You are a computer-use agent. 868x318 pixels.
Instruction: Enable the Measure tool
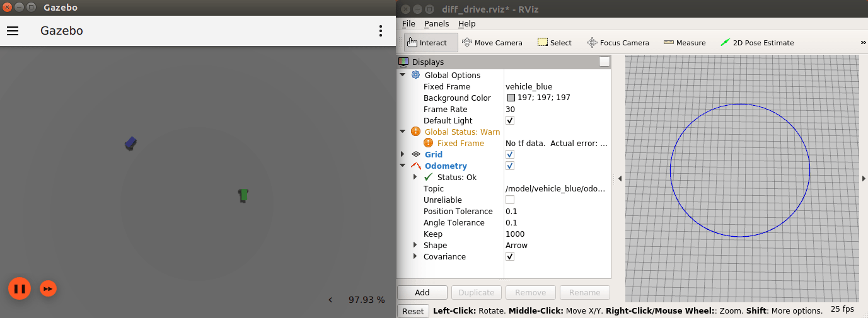click(685, 43)
